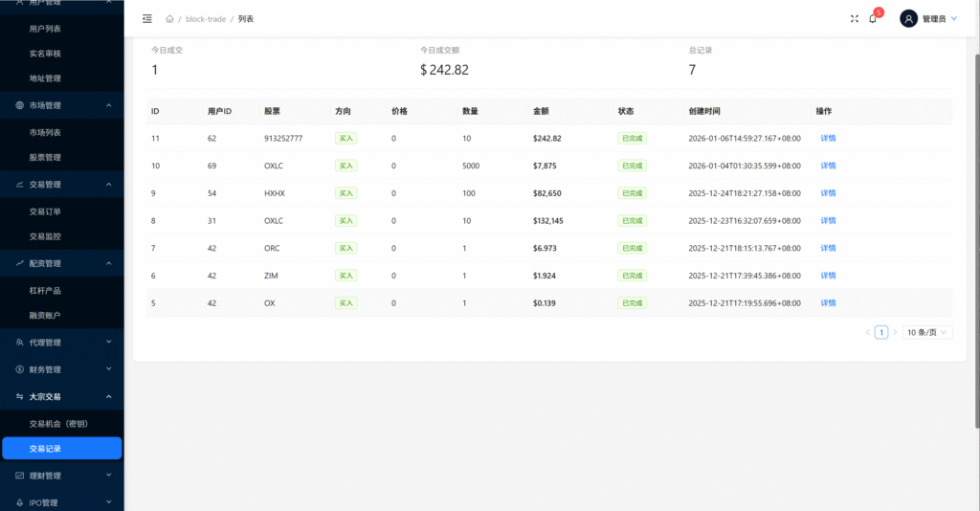Toggle fullscreen mode icon
The height and width of the screenshot is (511, 980).
click(x=855, y=19)
